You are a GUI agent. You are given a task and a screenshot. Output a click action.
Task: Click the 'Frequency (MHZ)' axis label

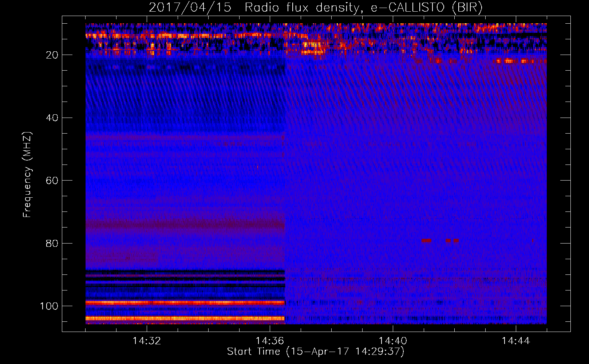[x=28, y=174]
